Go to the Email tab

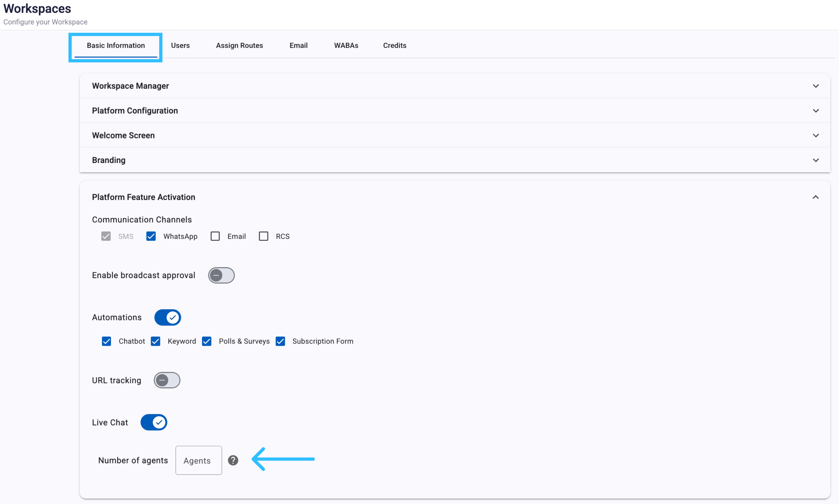298,45
